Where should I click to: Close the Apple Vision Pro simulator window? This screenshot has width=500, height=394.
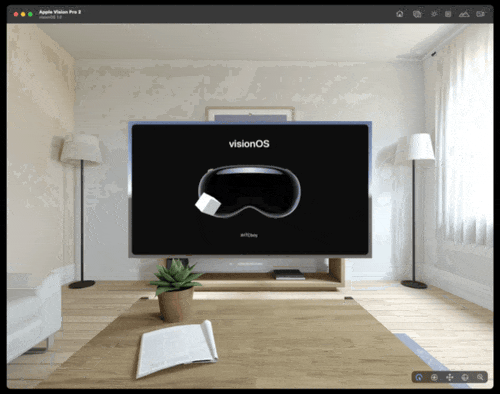16,14
